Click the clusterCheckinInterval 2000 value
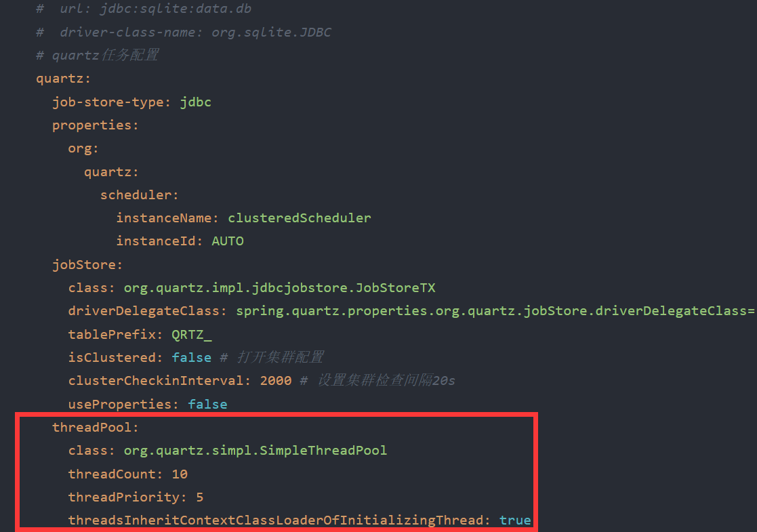Image resolution: width=757 pixels, height=532 pixels. click(x=275, y=381)
